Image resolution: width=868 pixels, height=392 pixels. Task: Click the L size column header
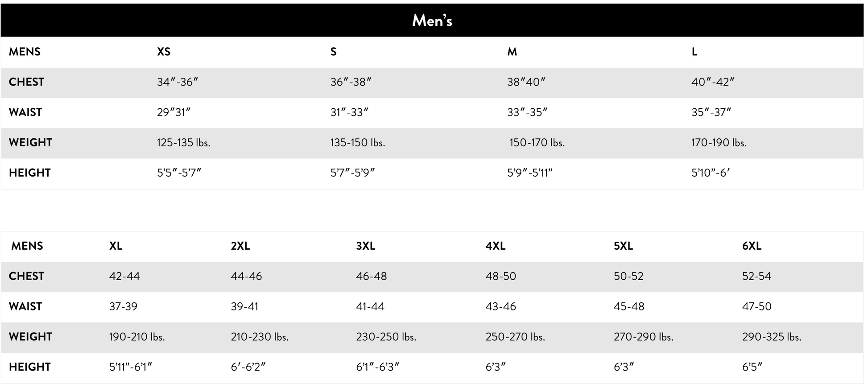click(694, 52)
